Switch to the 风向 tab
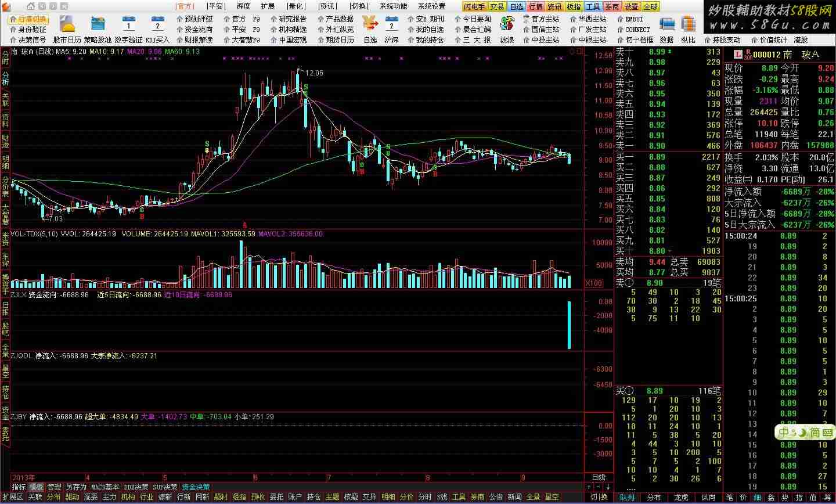The width and height of the screenshot is (836, 504). pos(708,497)
